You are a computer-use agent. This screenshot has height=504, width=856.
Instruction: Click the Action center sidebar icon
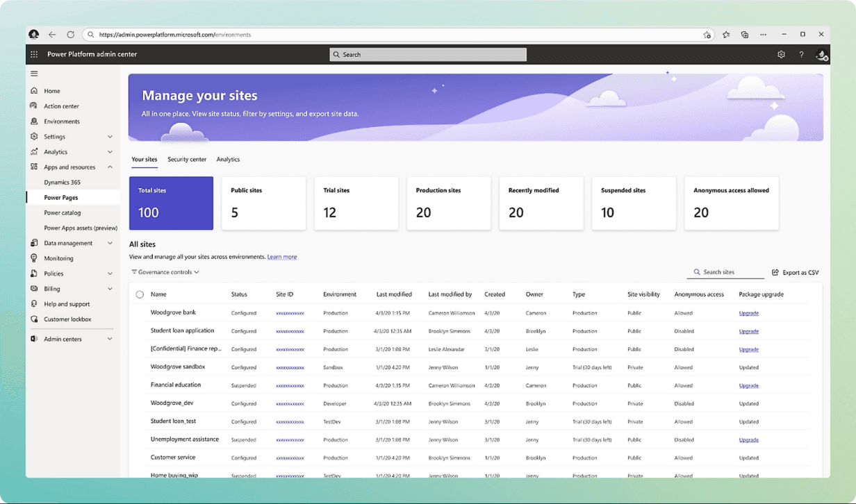click(x=34, y=106)
